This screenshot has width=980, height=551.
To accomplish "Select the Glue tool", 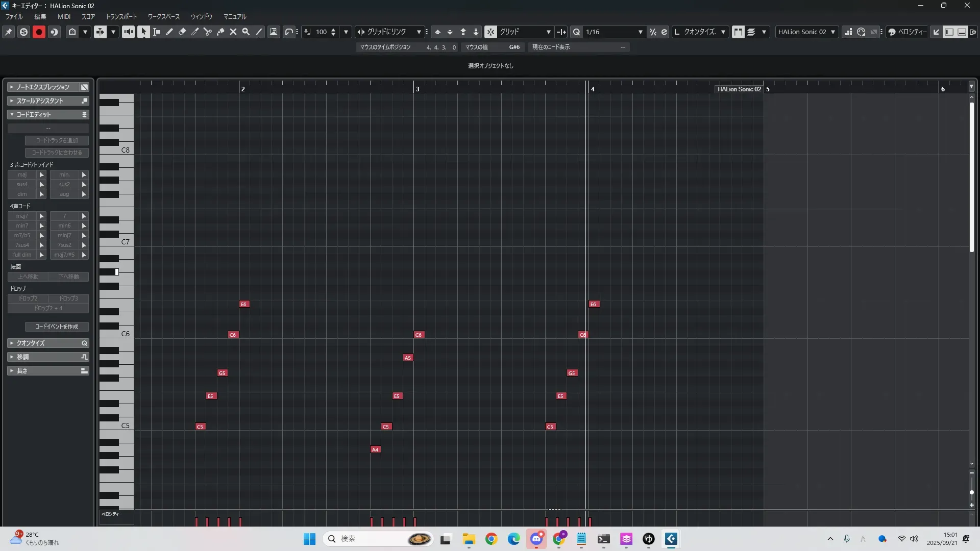I will 220,32.
